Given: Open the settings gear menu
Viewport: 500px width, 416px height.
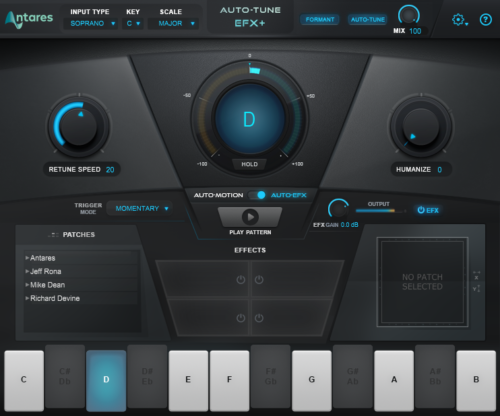Looking at the screenshot, I should [459, 20].
